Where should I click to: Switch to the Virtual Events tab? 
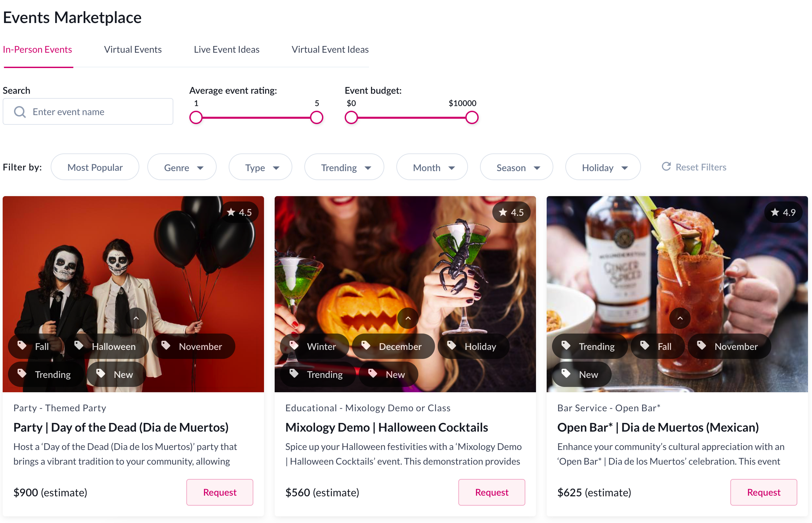point(133,50)
